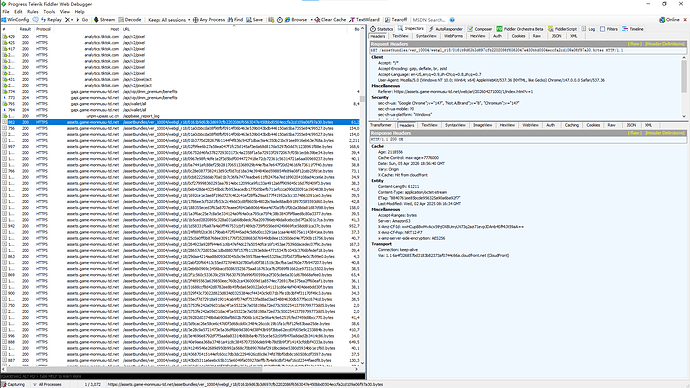The image size is (690, 388).
Task: Click the Go resume button
Action: point(82,20)
